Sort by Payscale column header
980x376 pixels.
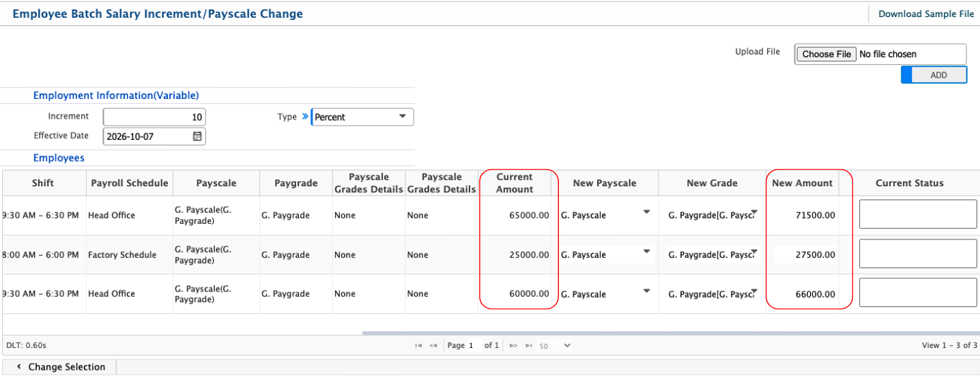(216, 183)
